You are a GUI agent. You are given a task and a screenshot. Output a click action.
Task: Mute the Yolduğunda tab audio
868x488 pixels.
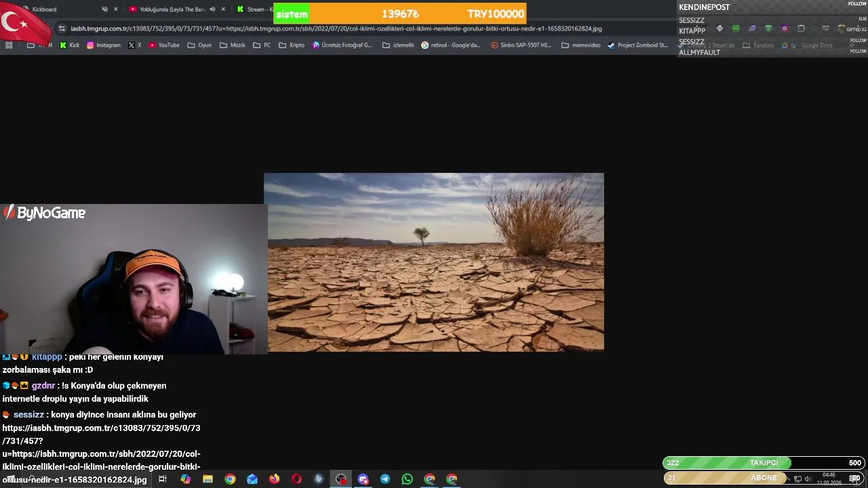tap(212, 9)
